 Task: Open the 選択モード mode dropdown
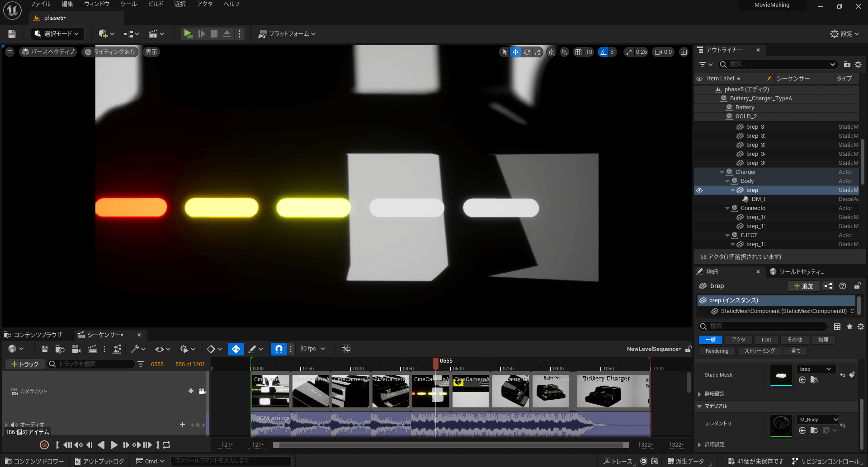[57, 34]
